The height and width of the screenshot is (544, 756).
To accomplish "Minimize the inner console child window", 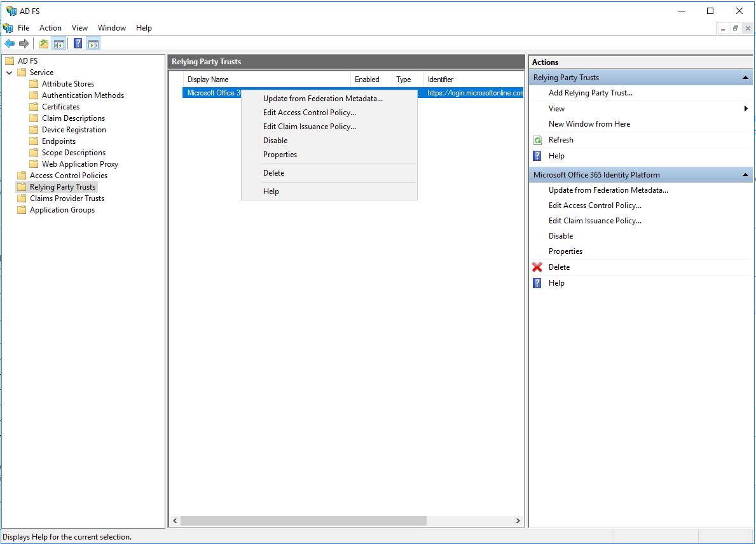I will [723, 29].
